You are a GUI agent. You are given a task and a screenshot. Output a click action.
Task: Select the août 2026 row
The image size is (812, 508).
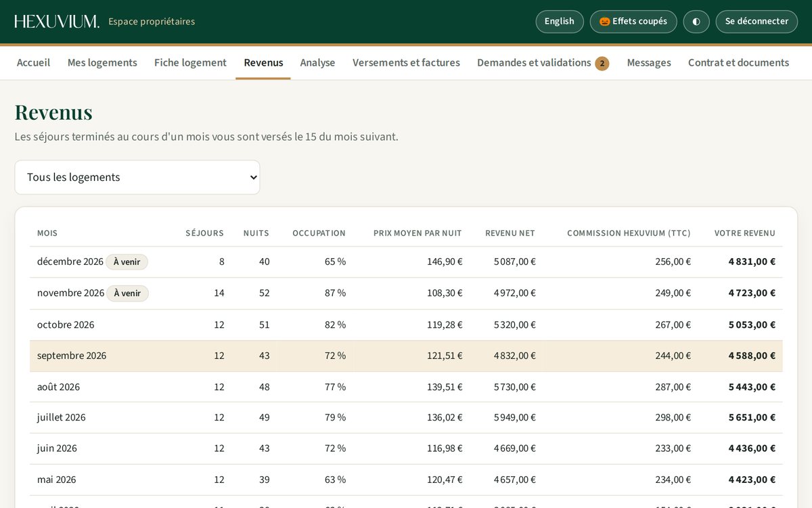[406, 387]
